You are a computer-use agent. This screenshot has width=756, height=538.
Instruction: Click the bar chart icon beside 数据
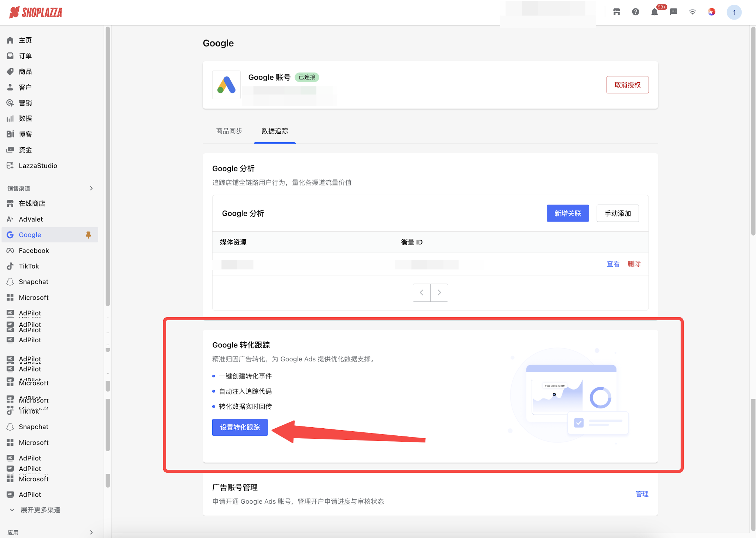click(10, 119)
